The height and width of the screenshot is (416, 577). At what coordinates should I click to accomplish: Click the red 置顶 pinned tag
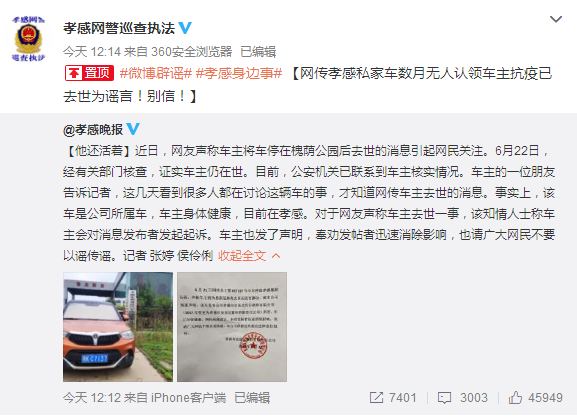[x=89, y=73]
